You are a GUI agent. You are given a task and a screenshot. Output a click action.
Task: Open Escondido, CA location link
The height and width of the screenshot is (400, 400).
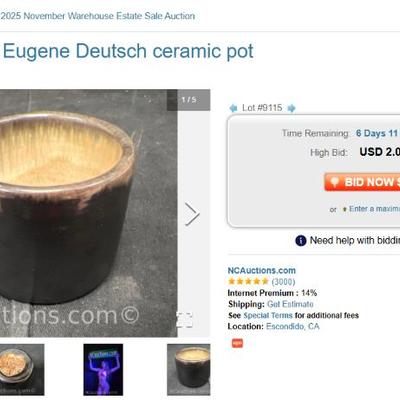click(293, 326)
